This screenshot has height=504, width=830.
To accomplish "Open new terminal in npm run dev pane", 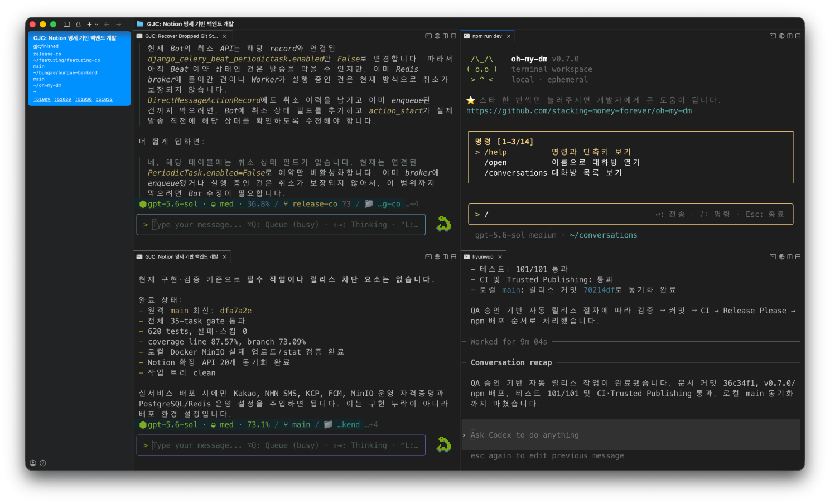I will pyautogui.click(x=773, y=36).
